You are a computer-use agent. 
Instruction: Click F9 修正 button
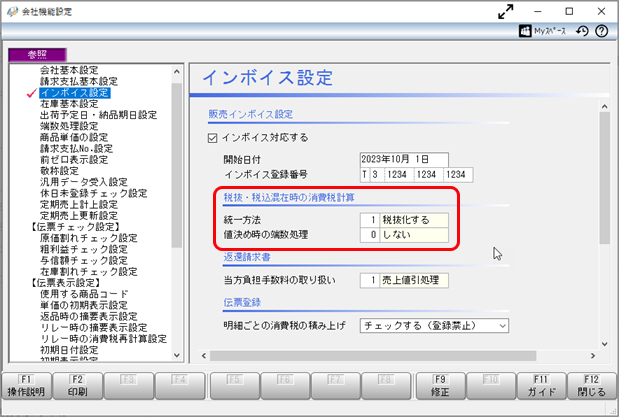click(440, 386)
